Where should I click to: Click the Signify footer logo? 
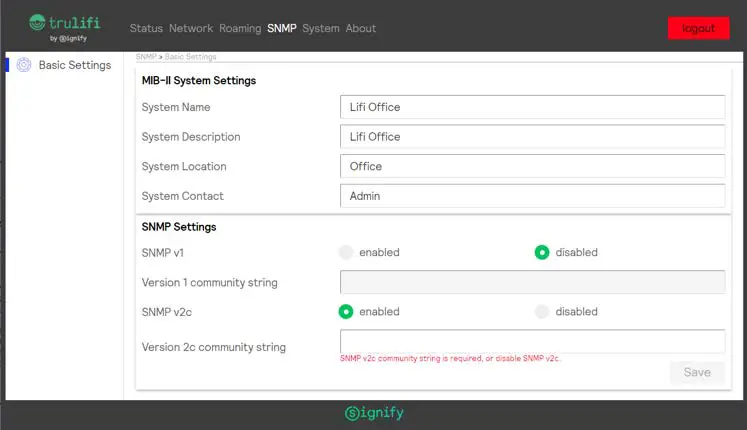(374, 413)
